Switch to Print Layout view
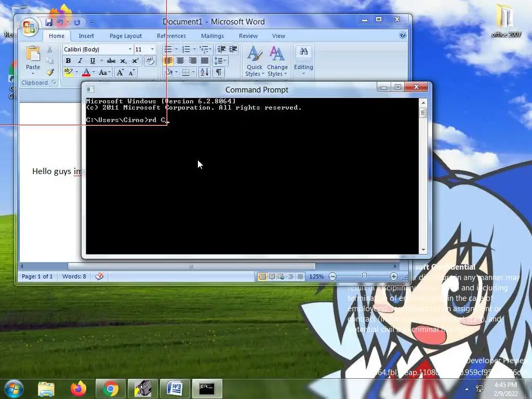The image size is (532, 399). [x=262, y=276]
